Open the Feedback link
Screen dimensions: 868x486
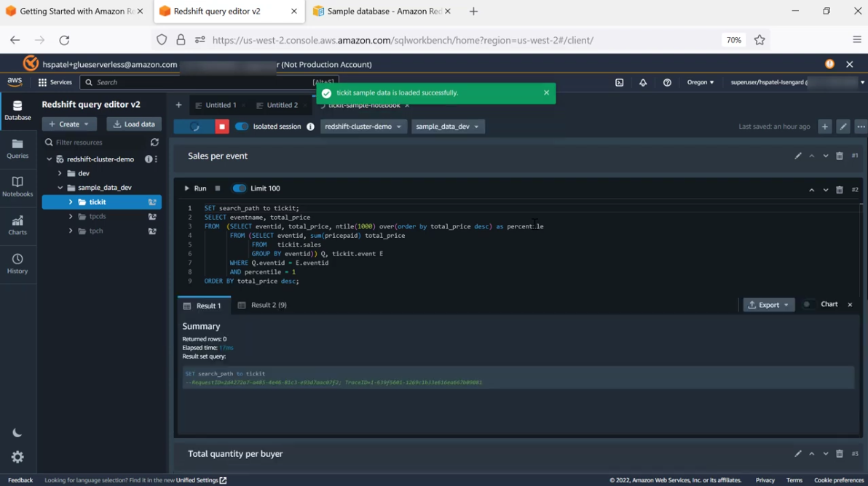coord(20,480)
